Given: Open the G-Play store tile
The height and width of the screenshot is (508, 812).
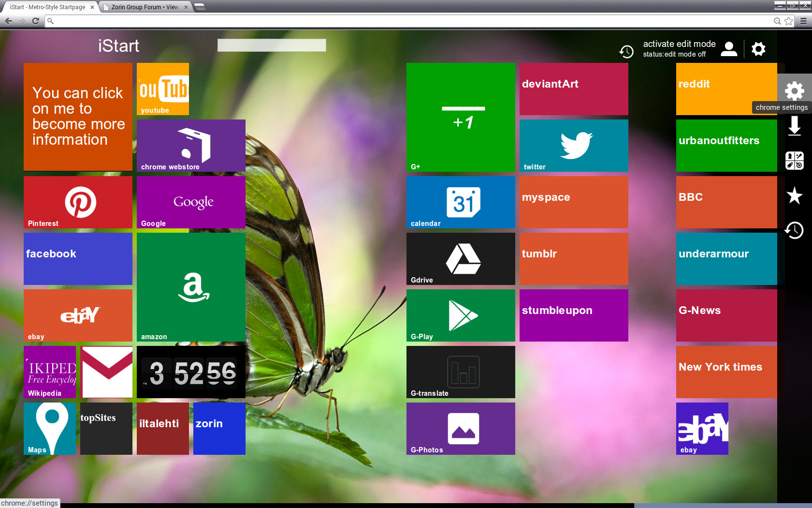Looking at the screenshot, I should [x=461, y=315].
